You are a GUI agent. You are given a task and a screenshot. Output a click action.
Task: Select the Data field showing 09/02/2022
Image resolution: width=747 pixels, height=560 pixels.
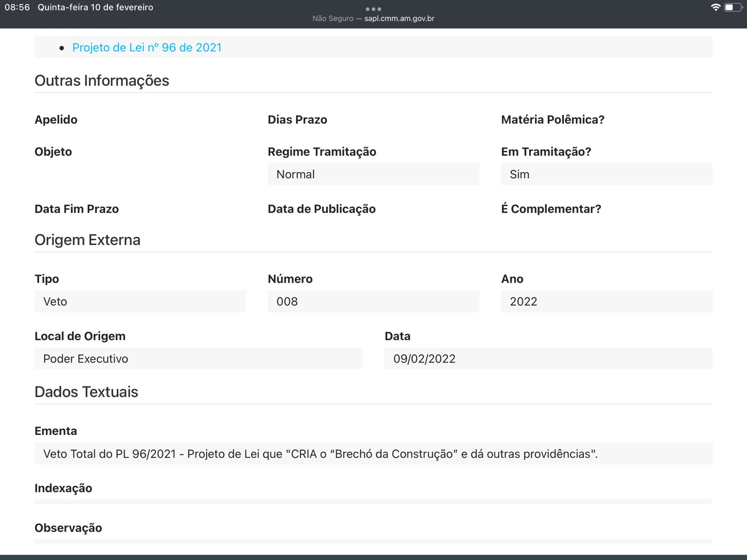click(x=548, y=358)
